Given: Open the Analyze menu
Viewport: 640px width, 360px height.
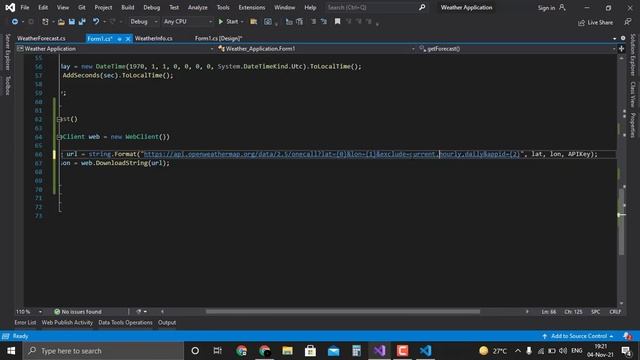Looking at the screenshot, I should (198, 7).
